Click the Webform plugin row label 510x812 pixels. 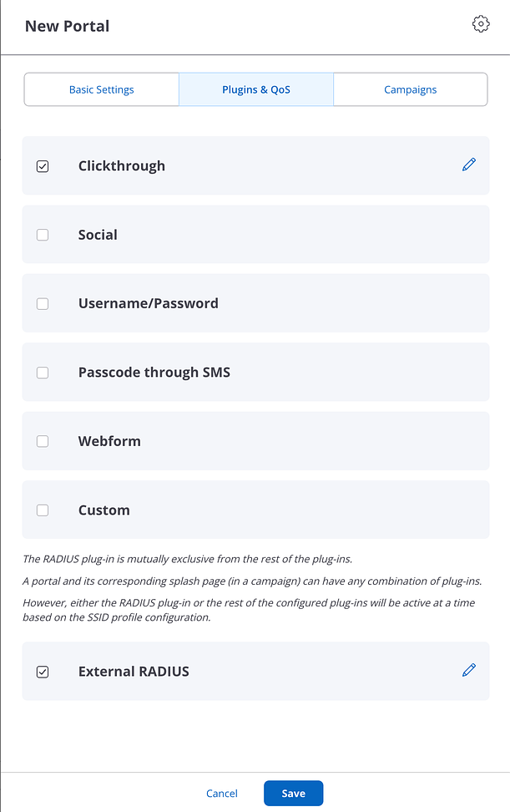tap(109, 441)
